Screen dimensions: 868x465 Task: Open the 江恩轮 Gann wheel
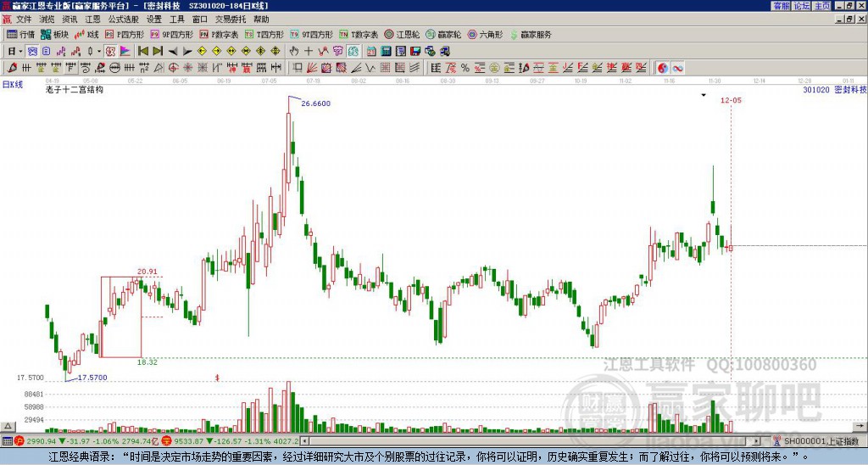pyautogui.click(x=402, y=34)
